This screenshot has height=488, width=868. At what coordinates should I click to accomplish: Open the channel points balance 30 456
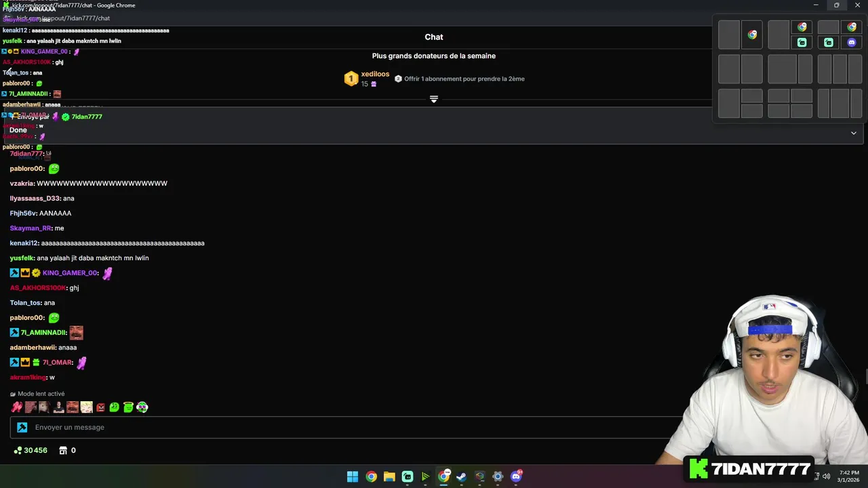31,450
